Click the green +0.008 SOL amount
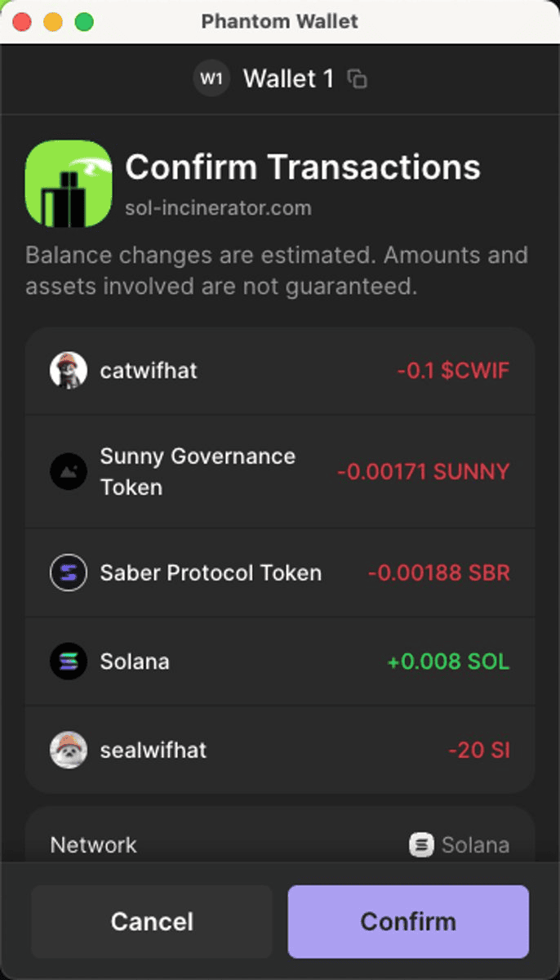Viewport: 560px width, 980px height. [447, 661]
